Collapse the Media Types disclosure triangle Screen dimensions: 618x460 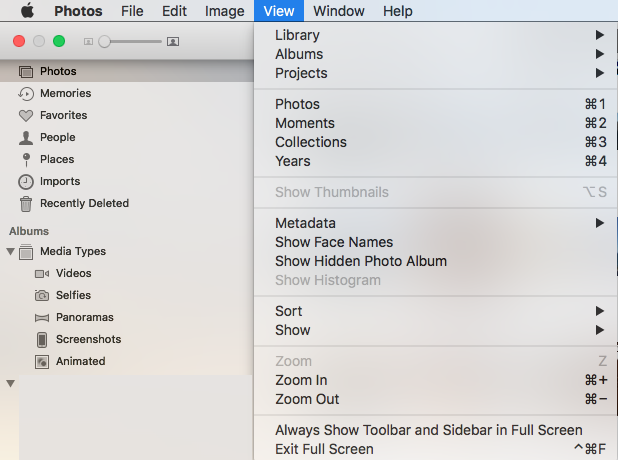pyautogui.click(x=11, y=251)
